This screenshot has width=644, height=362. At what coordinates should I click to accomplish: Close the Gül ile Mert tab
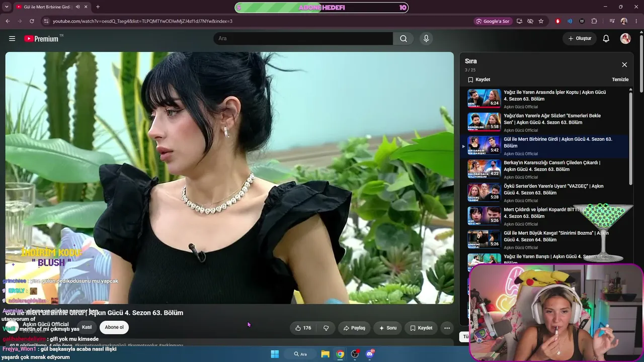(x=86, y=7)
